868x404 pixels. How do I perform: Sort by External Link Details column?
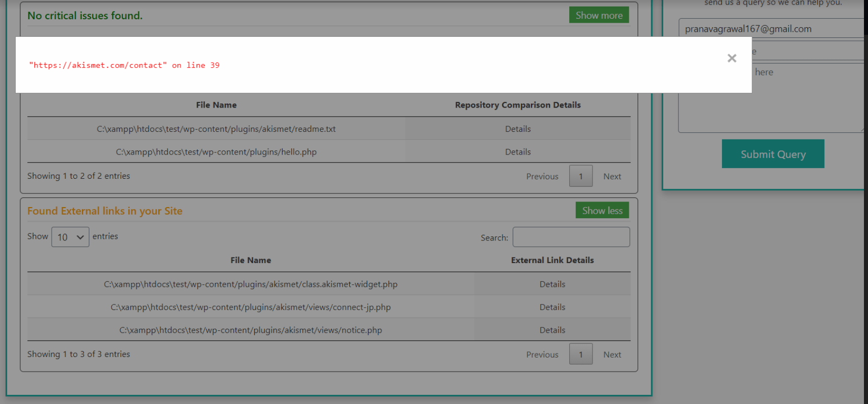click(x=552, y=260)
